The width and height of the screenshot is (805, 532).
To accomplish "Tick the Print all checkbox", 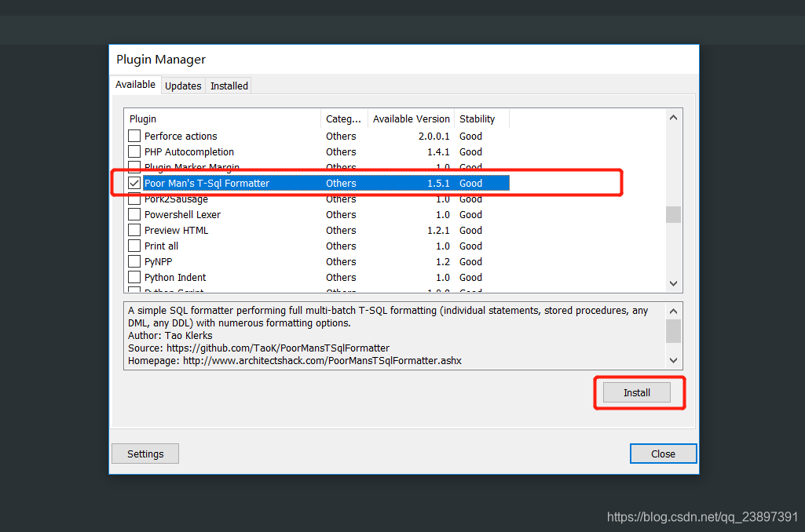I will click(134, 246).
